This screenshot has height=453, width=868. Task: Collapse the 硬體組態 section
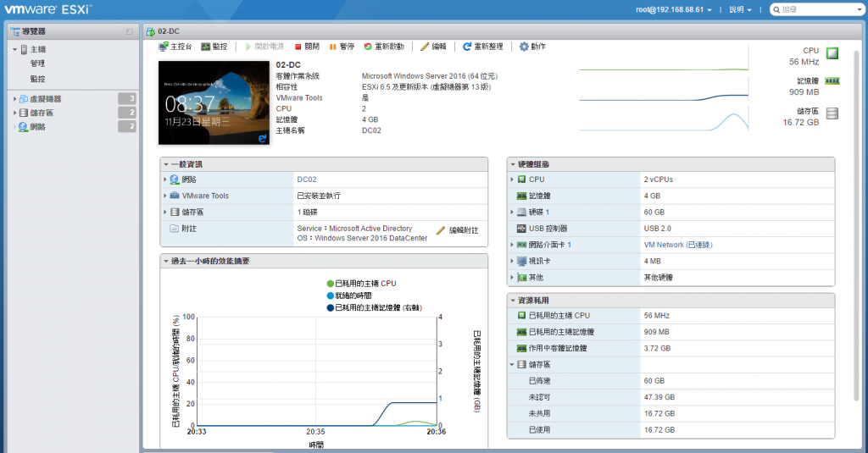pos(513,164)
